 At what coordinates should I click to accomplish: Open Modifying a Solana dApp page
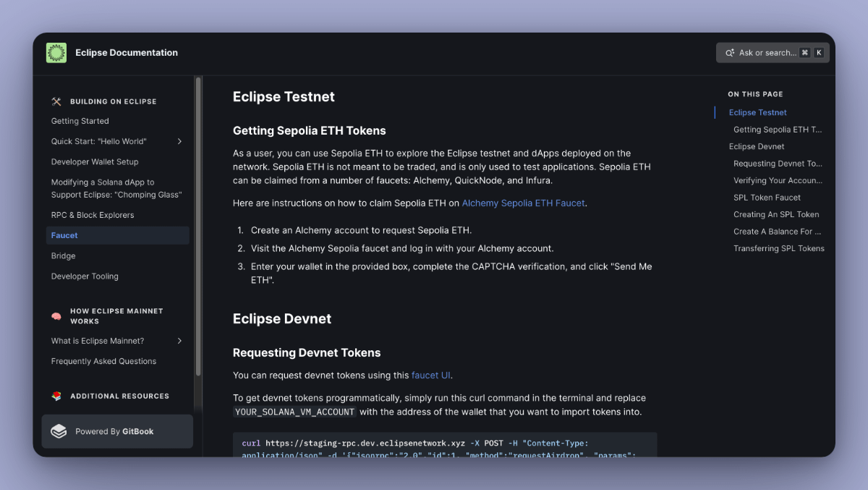point(118,188)
